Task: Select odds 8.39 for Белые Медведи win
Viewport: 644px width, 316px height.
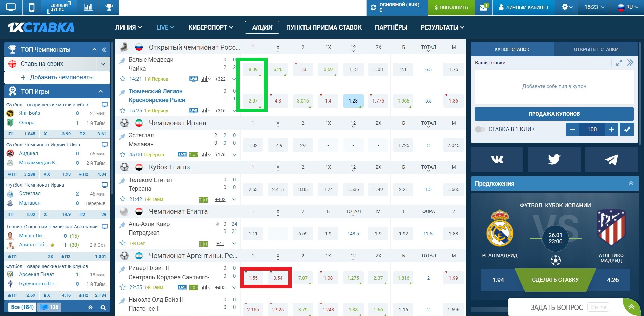Action: point(253,69)
